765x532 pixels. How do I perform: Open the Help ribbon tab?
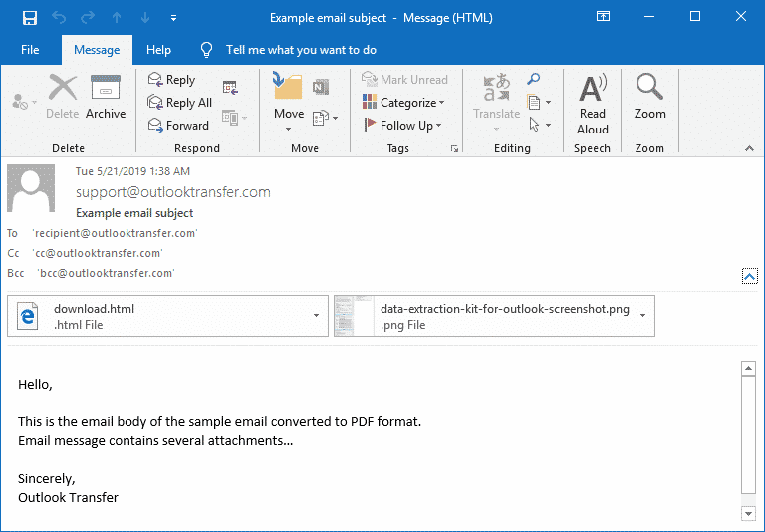158,50
